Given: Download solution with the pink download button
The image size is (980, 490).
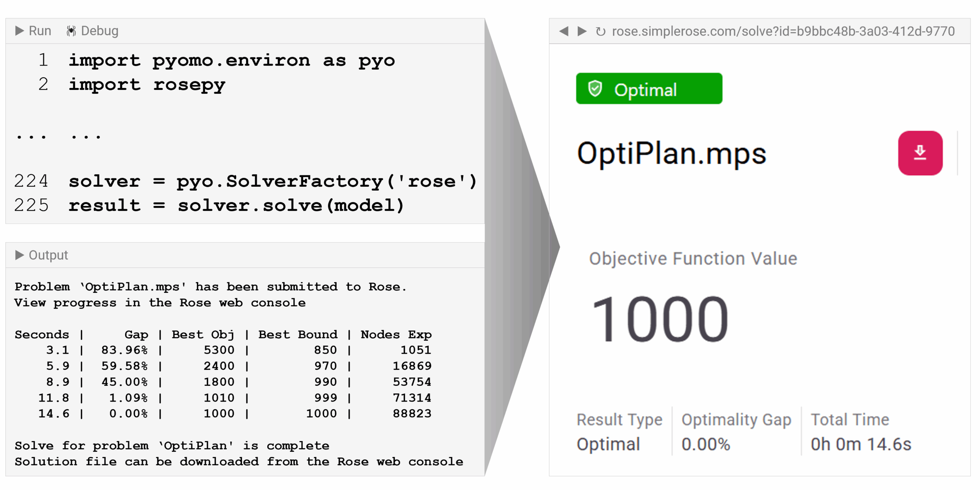Looking at the screenshot, I should pos(920,153).
